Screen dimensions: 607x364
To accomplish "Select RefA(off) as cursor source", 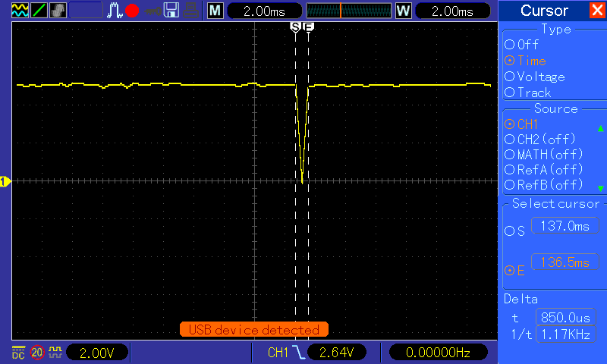I will 543,169.
